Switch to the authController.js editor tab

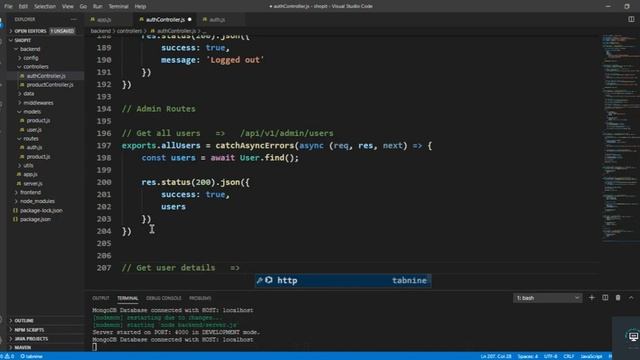click(165, 20)
